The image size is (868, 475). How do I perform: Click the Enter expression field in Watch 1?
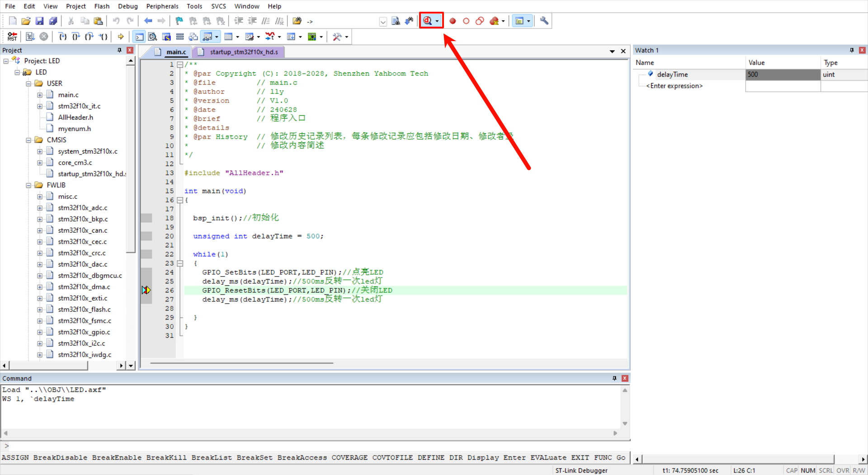tap(674, 86)
